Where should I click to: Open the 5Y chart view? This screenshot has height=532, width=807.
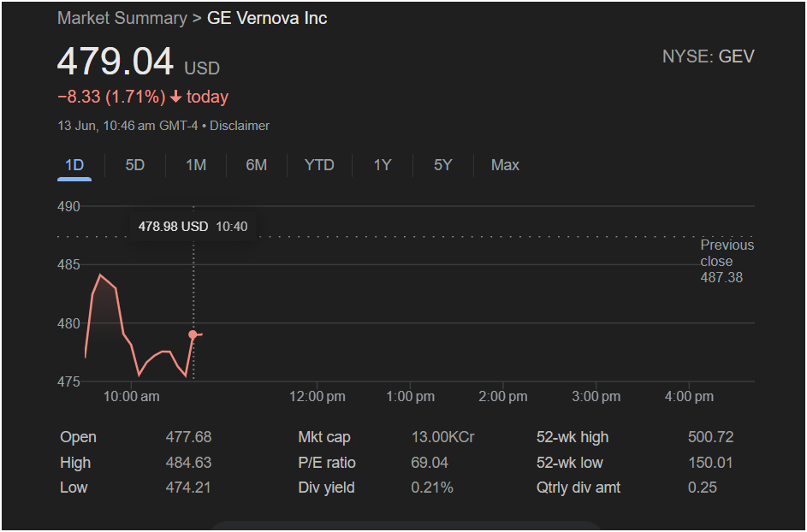442,165
